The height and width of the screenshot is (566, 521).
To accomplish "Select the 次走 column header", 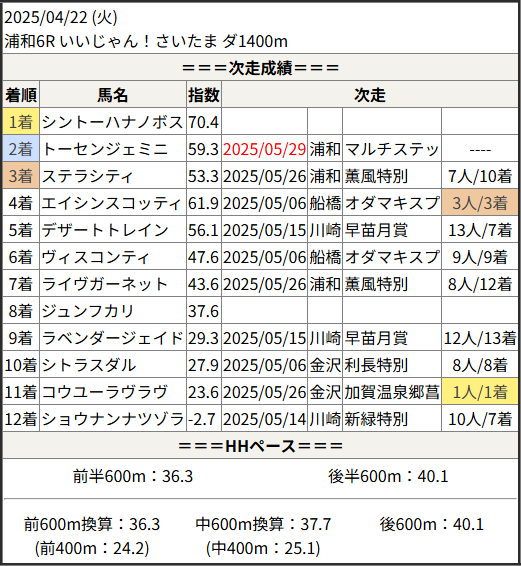I will [x=370, y=95].
